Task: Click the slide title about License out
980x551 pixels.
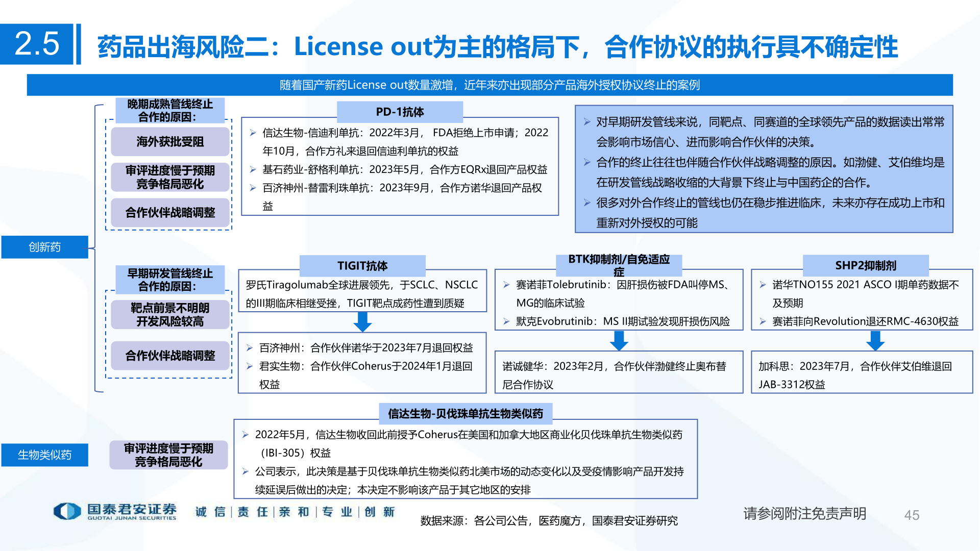Action: click(498, 47)
